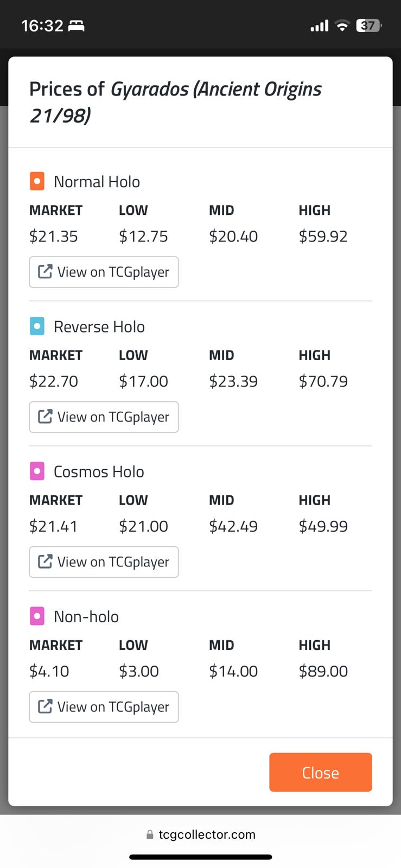This screenshot has width=401, height=868.
Task: Tap the battery indicator in status bar
Action: pyautogui.click(x=368, y=25)
